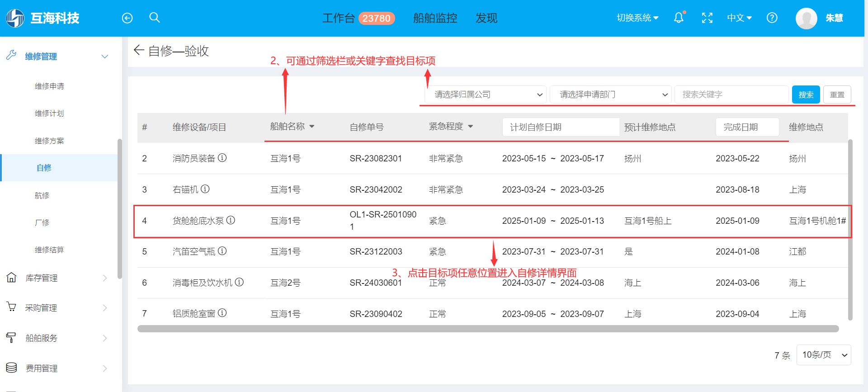Viewport: 868px width, 392px height.
Task: Expand the 采购管理 menu
Action: pos(105,308)
